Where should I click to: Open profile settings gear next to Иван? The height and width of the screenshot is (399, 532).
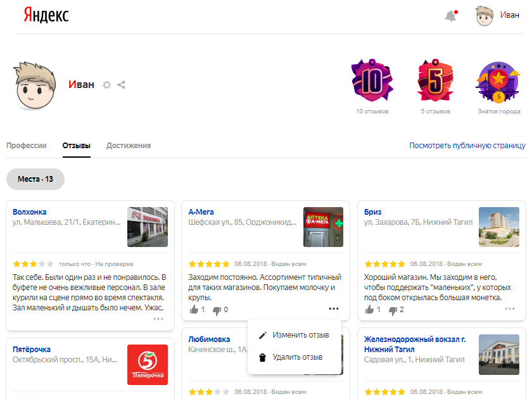pos(107,84)
